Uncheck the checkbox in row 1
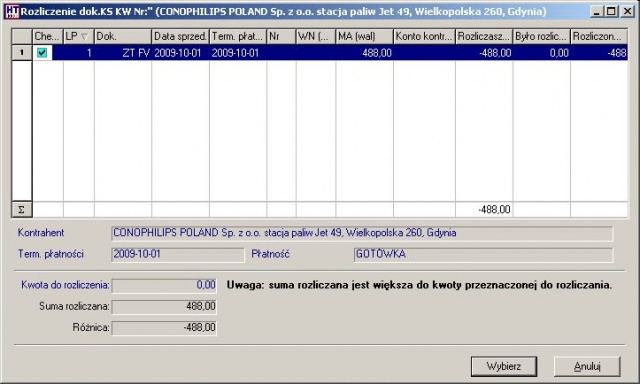Screen dimensions: 640x384 coord(42,53)
